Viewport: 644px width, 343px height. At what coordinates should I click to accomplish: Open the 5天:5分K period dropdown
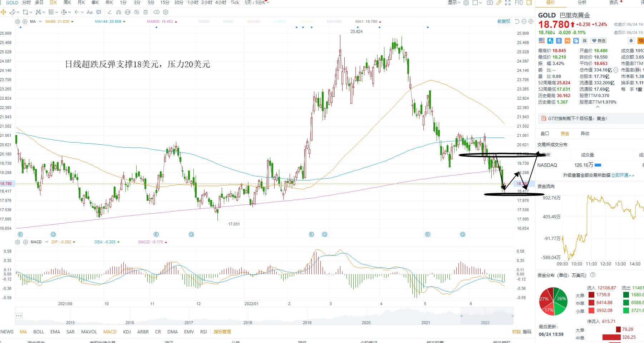(257, 3)
